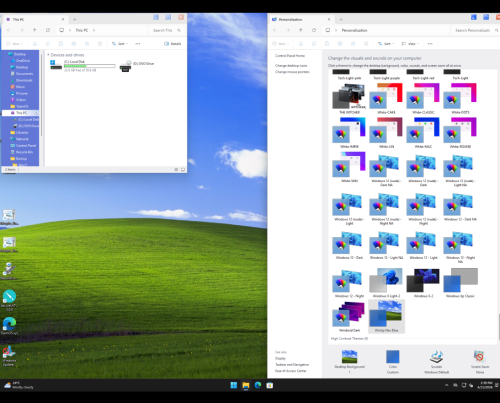Open Desktop Background settings
Viewport: 500px width, 403px height.
tap(349, 362)
